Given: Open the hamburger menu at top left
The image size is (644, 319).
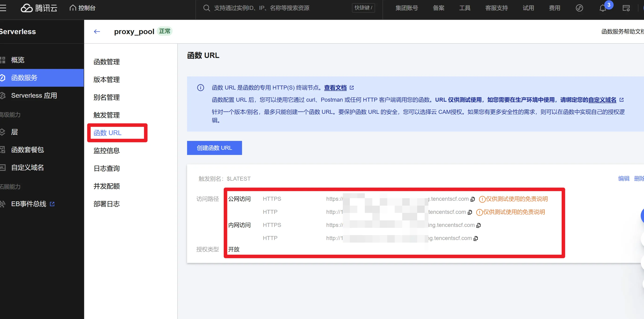Looking at the screenshot, I should pyautogui.click(x=3, y=8).
